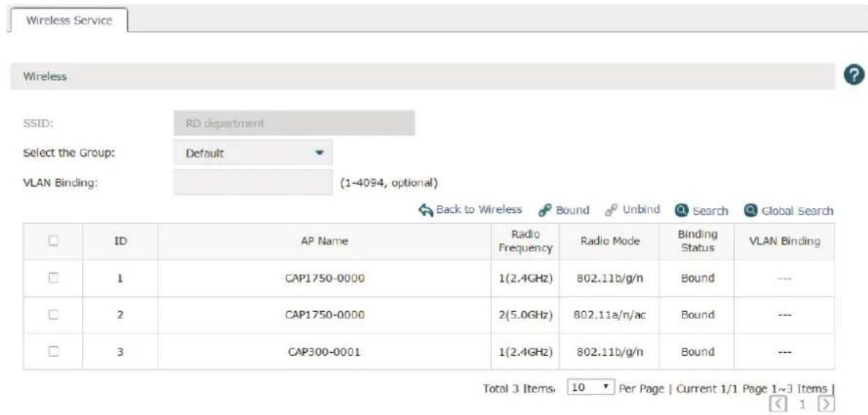Click the Search link text
The height and width of the screenshot is (415, 868).
[x=710, y=211]
